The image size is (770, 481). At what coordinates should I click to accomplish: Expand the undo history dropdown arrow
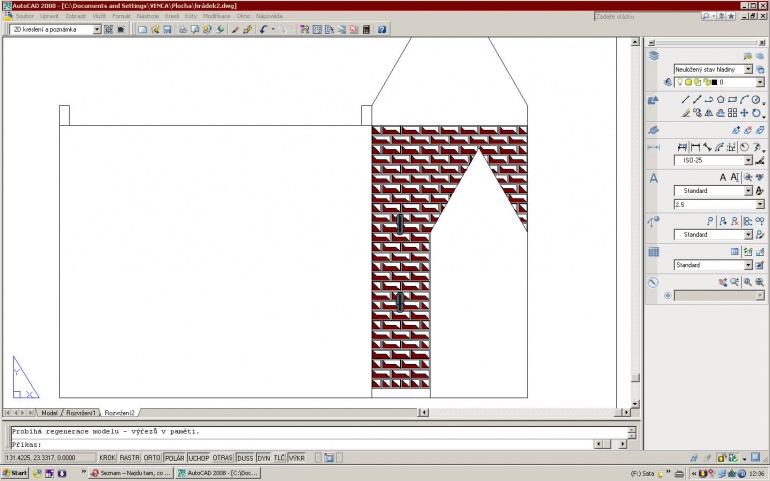273,29
